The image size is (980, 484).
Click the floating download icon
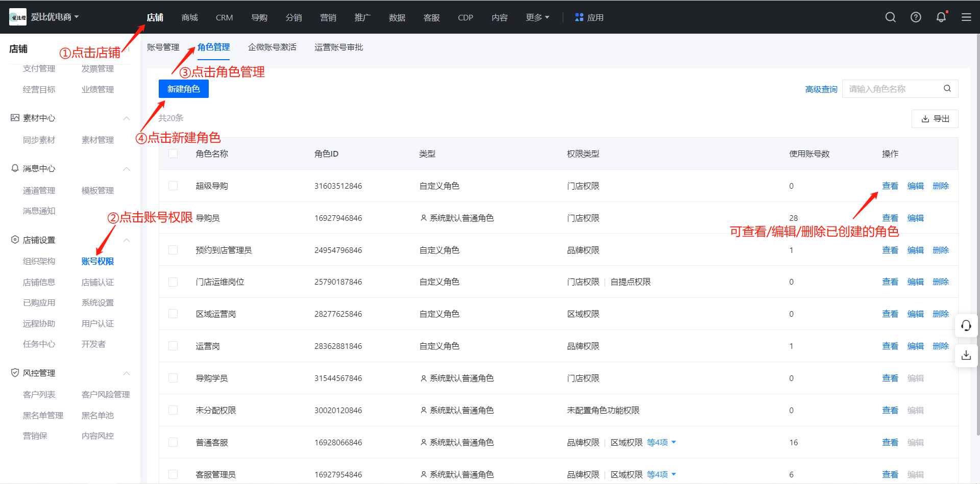966,355
